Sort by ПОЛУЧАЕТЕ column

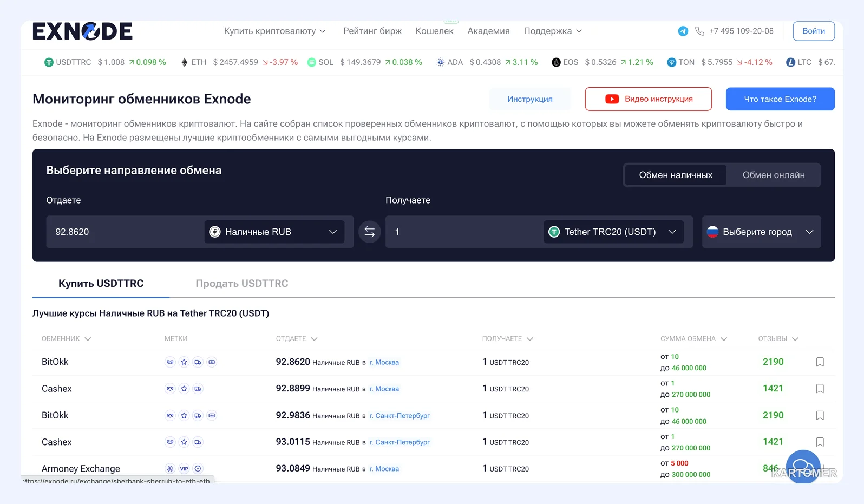click(x=508, y=339)
